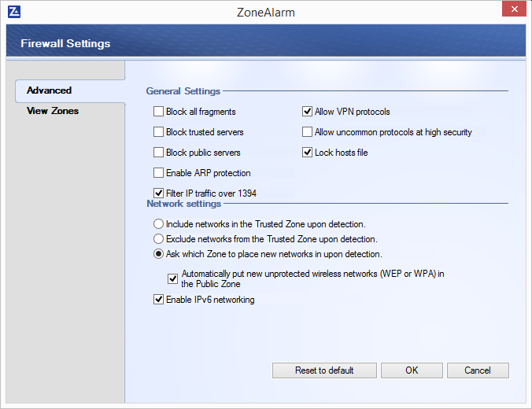Disable the Enable IPv6 networking checkbox
The image size is (532, 409).
(159, 300)
